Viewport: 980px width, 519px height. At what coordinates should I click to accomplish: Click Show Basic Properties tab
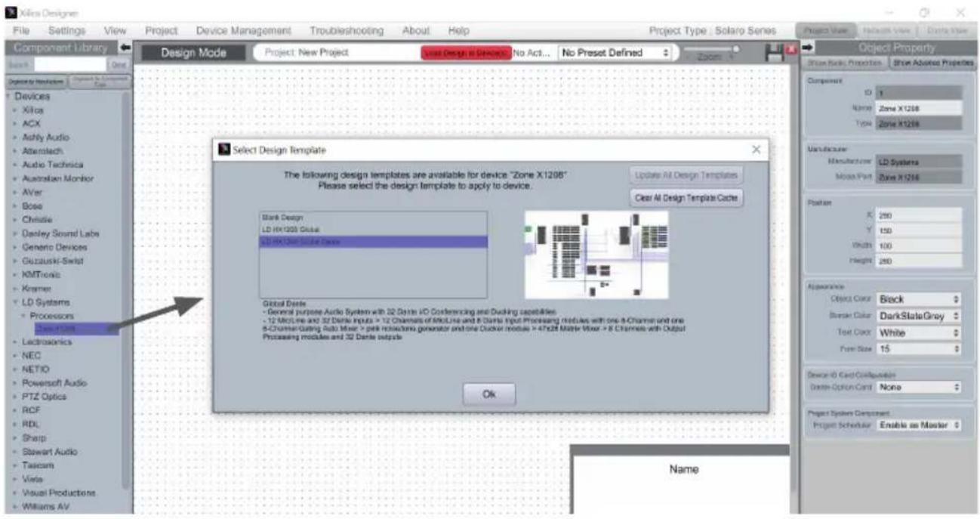[843, 63]
